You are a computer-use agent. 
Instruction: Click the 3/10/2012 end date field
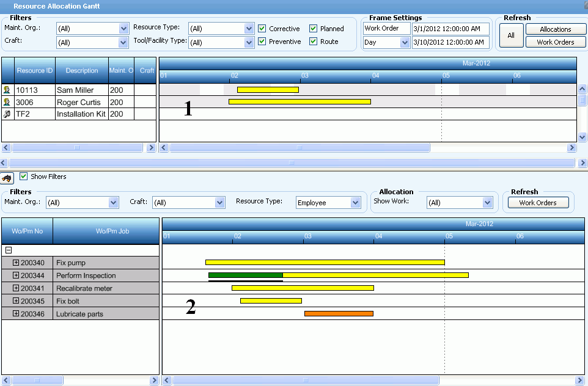[450, 42]
